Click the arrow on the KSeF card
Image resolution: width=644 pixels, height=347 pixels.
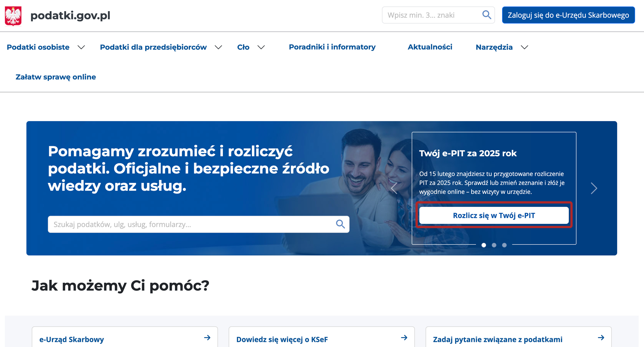click(x=404, y=338)
